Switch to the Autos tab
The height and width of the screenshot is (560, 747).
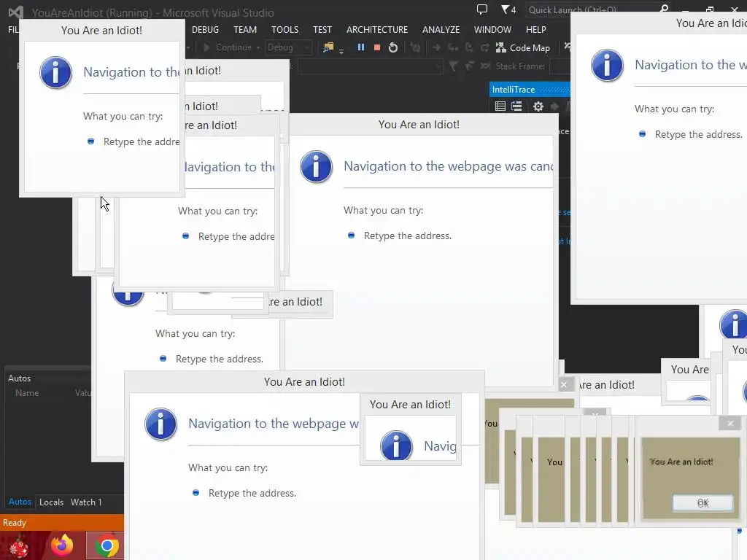pos(20,502)
